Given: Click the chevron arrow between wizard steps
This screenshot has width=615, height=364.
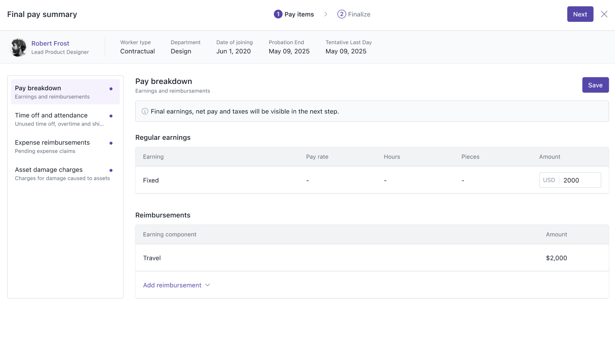Looking at the screenshot, I should (x=326, y=14).
